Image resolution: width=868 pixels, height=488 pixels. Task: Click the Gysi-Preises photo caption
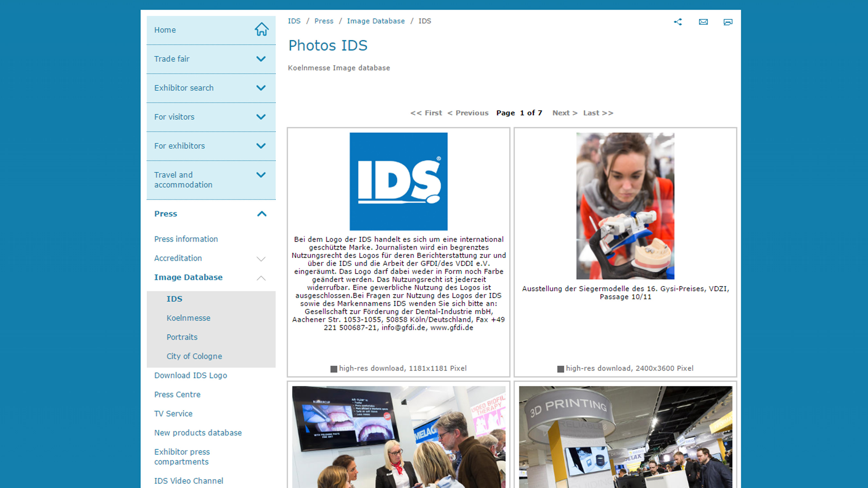click(x=625, y=293)
